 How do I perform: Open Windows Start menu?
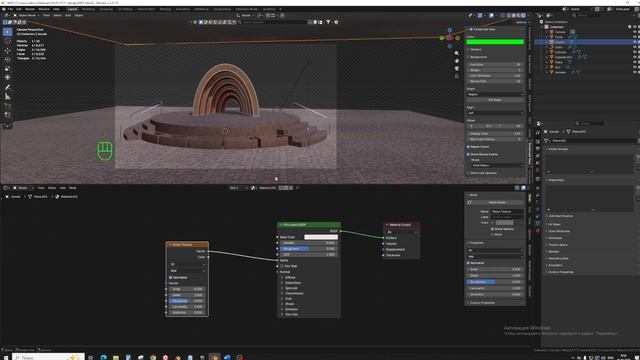pos(6,357)
